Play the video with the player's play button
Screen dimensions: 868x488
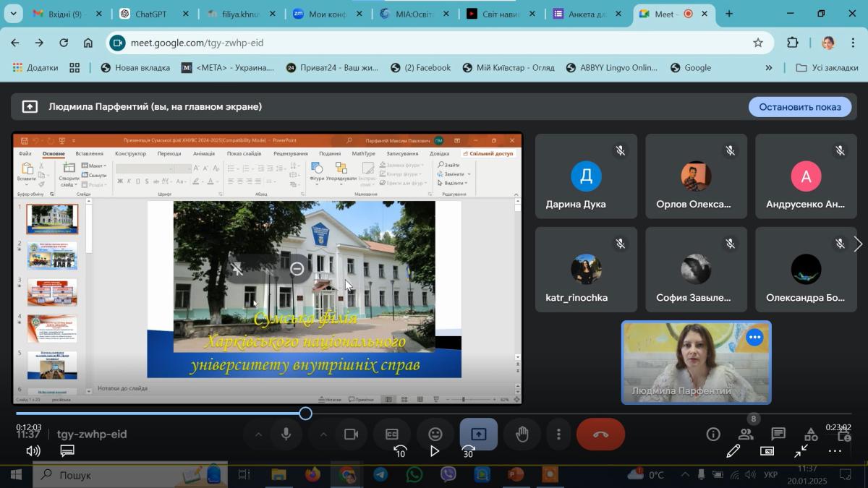click(434, 451)
